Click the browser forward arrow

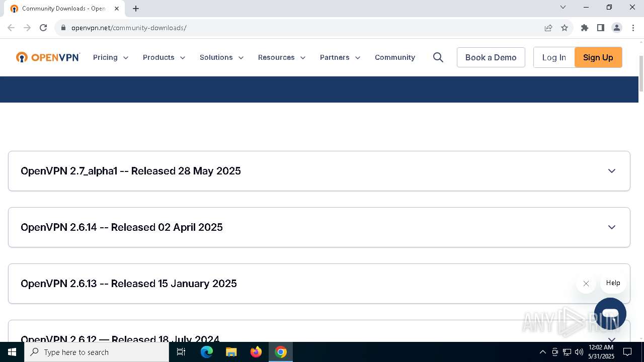click(x=27, y=28)
